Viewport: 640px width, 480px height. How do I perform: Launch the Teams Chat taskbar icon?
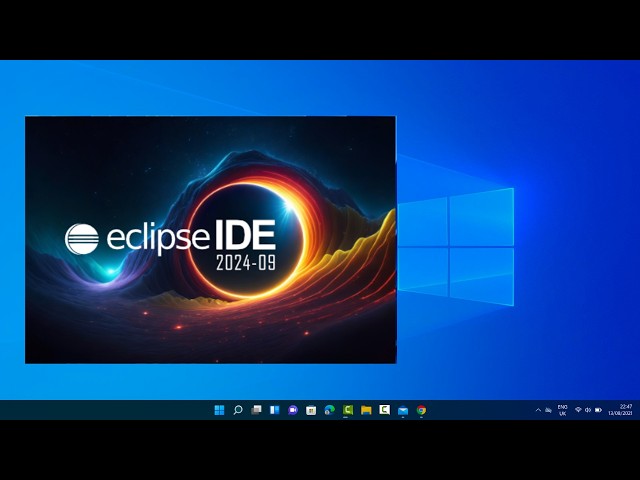293,410
